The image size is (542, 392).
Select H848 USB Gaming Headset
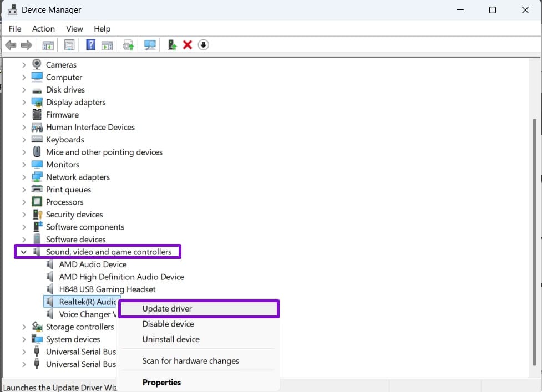107,289
